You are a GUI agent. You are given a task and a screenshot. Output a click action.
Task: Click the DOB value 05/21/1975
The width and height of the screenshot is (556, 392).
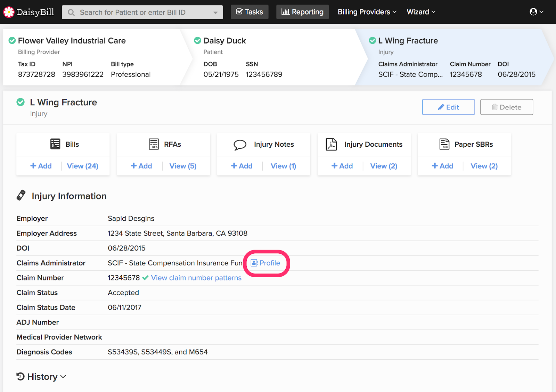pyautogui.click(x=221, y=74)
